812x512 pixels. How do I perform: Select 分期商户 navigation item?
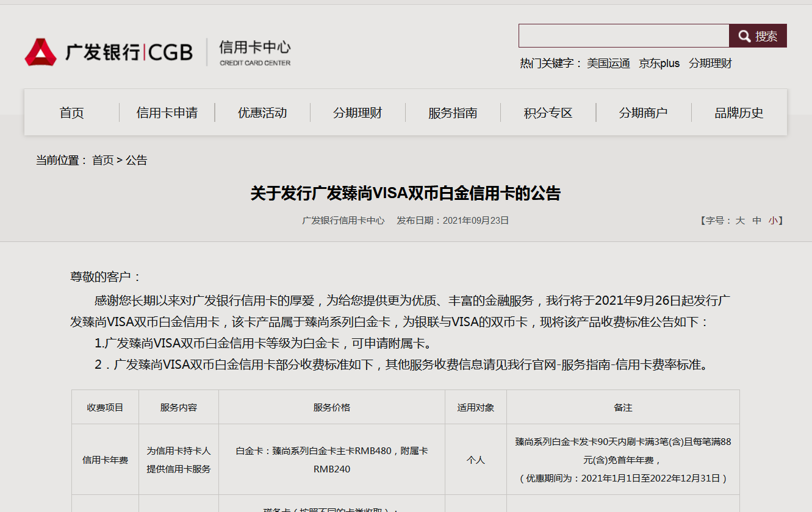tap(644, 113)
